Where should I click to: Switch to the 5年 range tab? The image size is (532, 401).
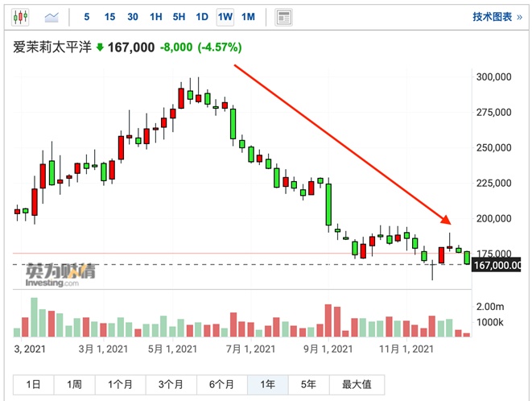(308, 384)
